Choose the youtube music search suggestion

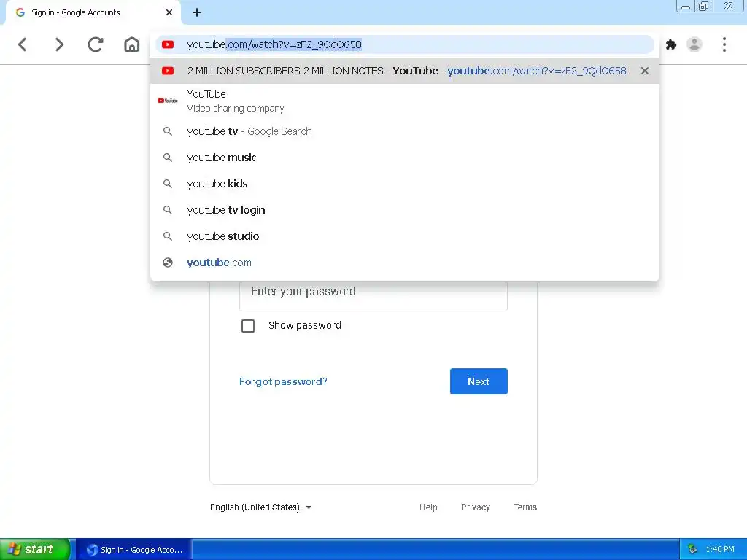point(405,157)
